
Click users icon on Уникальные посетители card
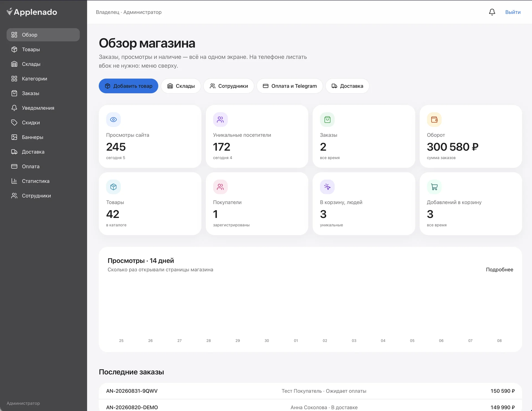[x=220, y=120]
